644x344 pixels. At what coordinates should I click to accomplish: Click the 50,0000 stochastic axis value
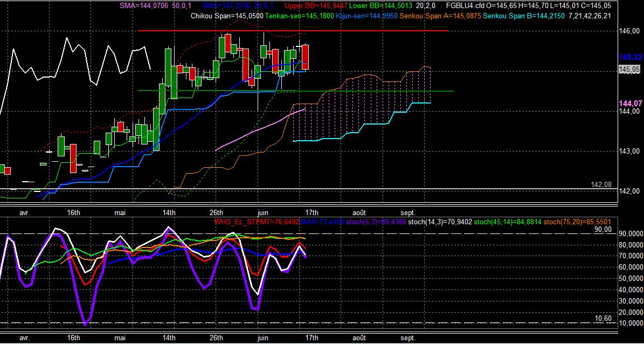[x=631, y=278]
